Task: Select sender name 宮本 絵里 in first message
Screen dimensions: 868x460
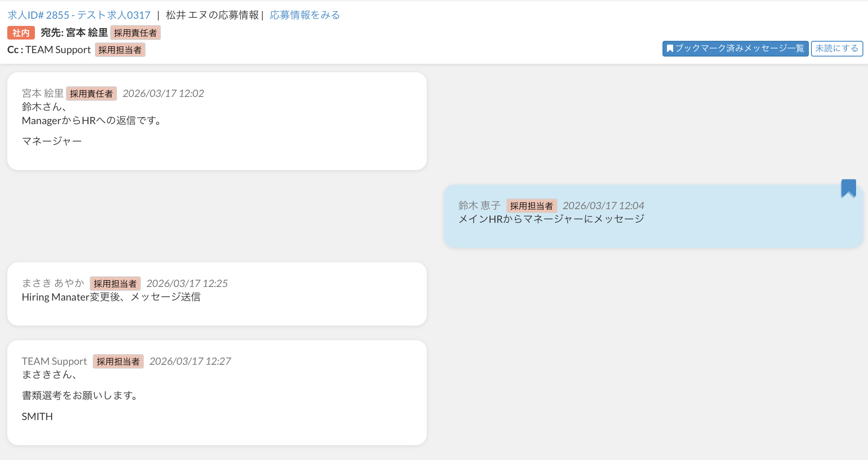Action: [x=43, y=94]
